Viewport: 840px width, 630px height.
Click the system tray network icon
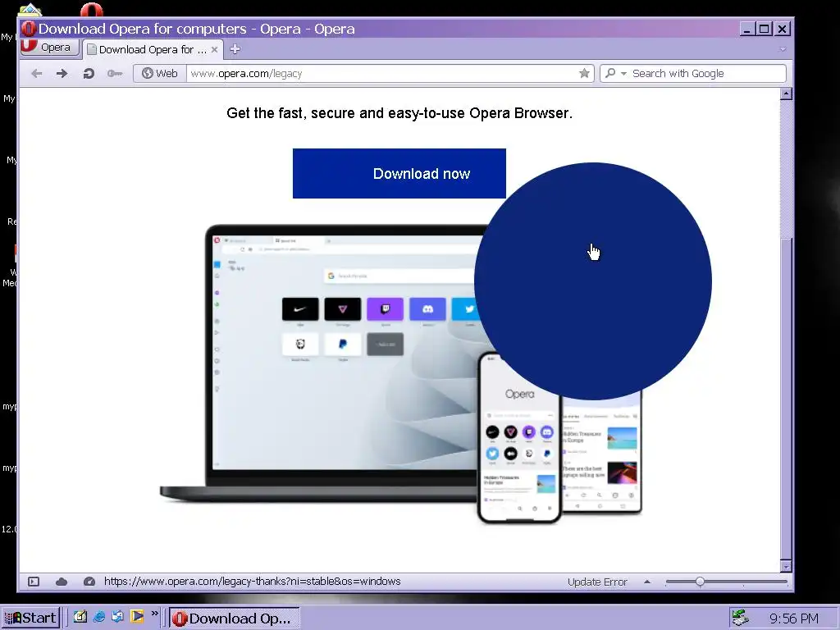point(741,618)
